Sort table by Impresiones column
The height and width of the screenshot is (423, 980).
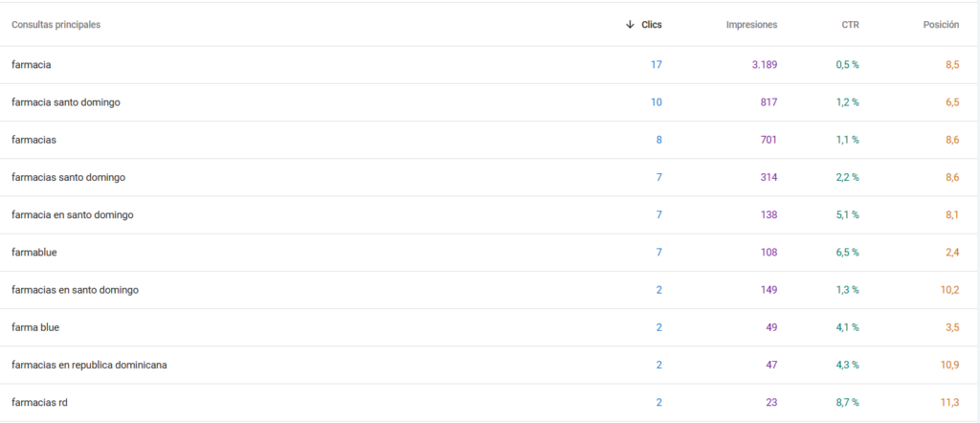click(x=751, y=25)
